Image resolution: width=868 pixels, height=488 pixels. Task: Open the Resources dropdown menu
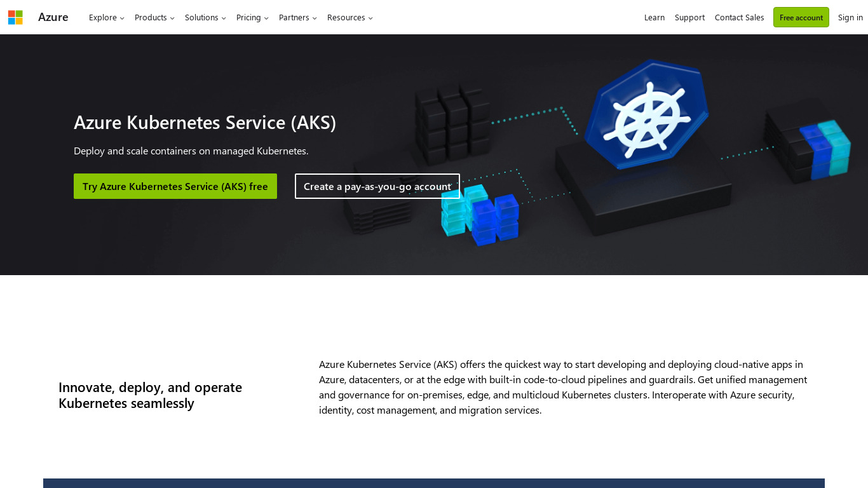pos(350,17)
